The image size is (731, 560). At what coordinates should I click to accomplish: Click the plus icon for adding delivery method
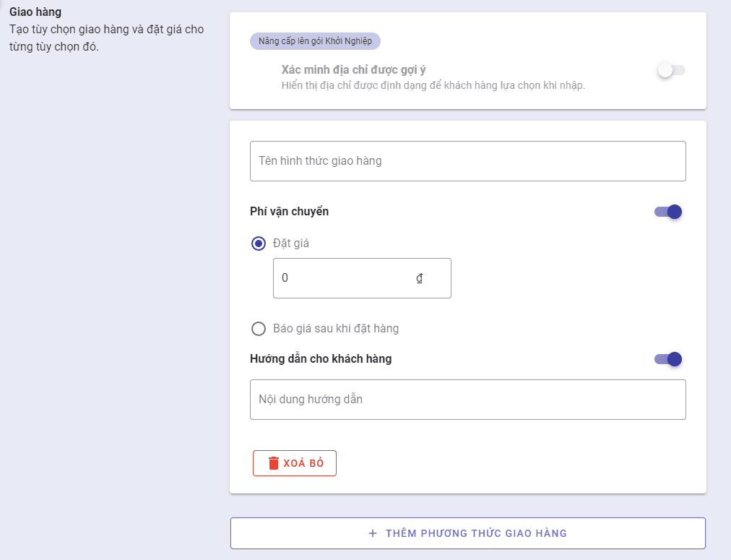click(373, 533)
